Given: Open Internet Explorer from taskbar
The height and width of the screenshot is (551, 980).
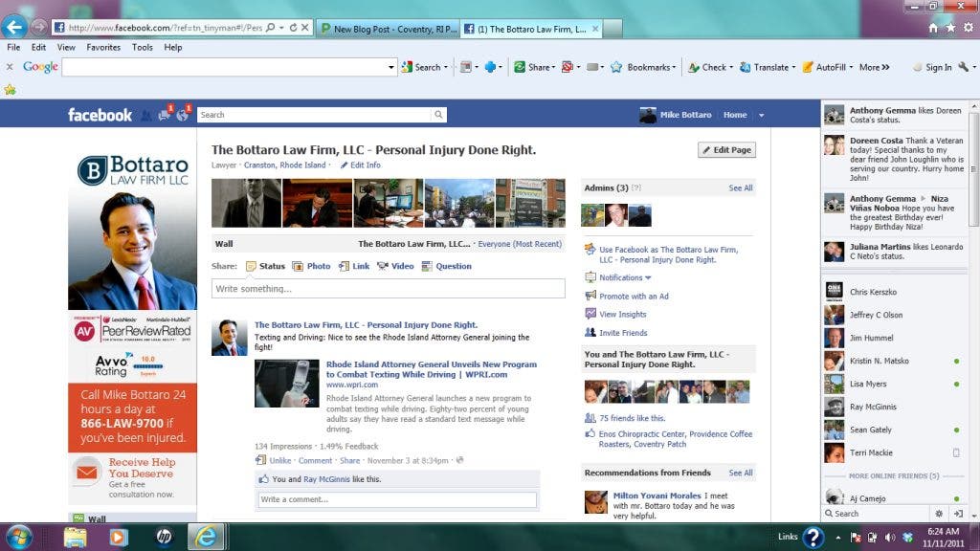Looking at the screenshot, I should coord(206,537).
